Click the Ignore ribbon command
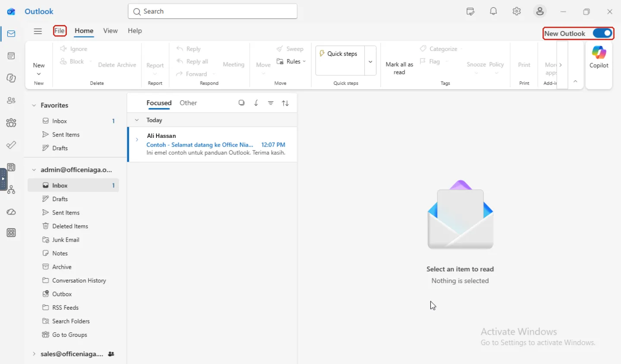This screenshot has height=364, width=621. [74, 49]
